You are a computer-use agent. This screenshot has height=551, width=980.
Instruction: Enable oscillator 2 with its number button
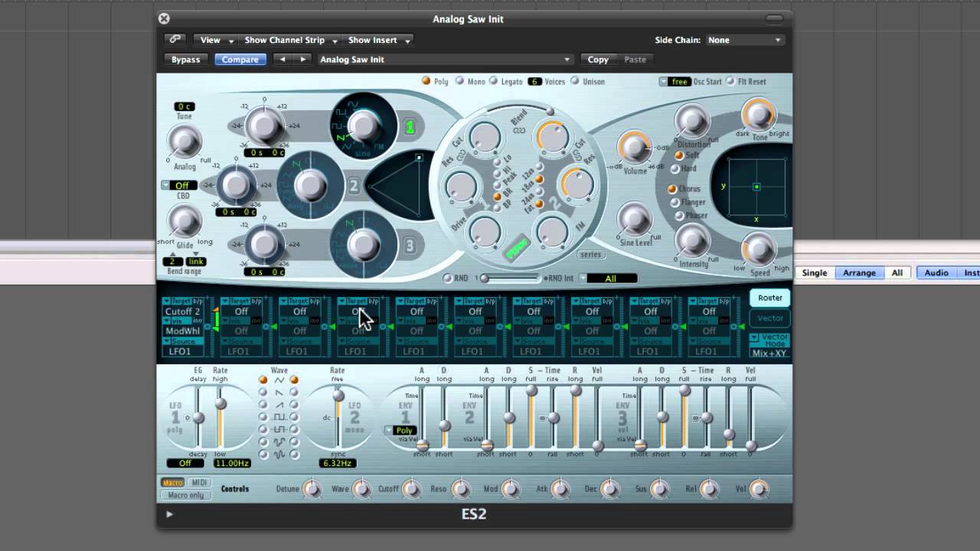pos(354,186)
